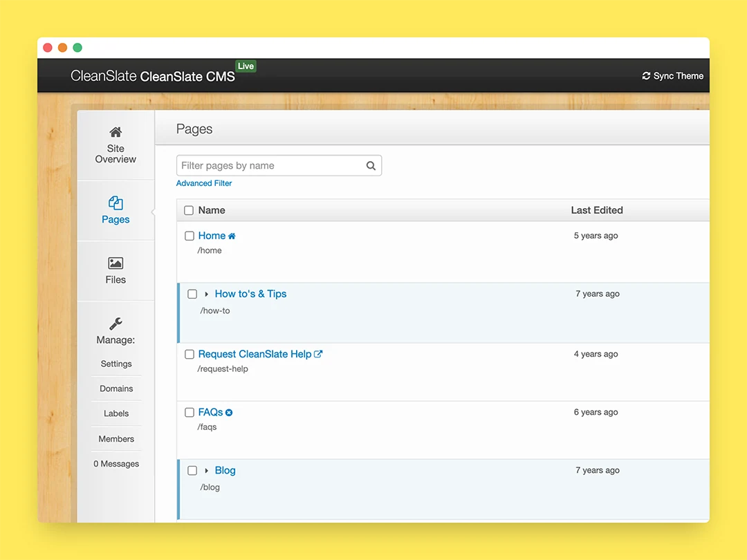Open Site Overview section label

tap(116, 153)
